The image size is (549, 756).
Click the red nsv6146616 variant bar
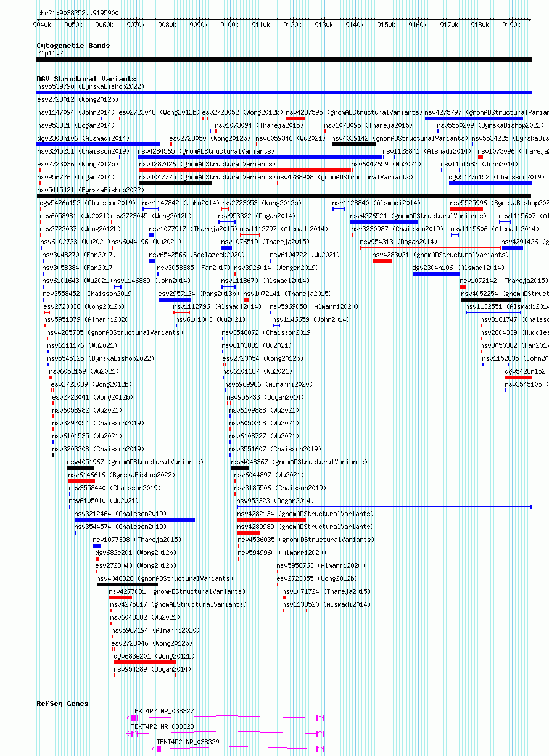[x=82, y=481]
